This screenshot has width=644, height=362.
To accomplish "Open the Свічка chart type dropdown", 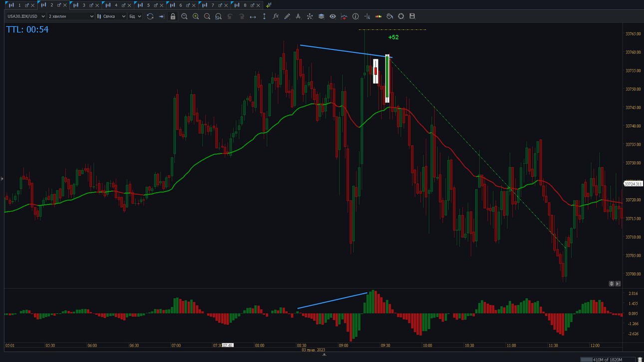I will click(x=111, y=16).
